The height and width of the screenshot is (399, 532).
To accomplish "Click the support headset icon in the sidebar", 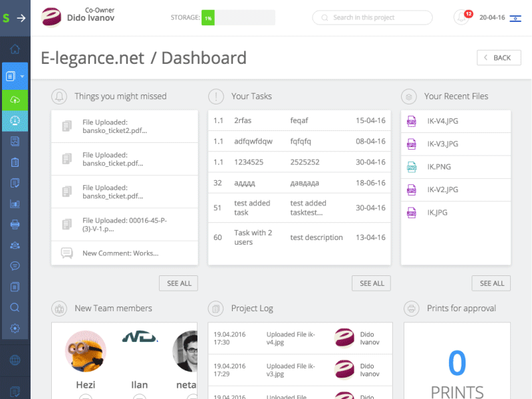I will click(15, 120).
